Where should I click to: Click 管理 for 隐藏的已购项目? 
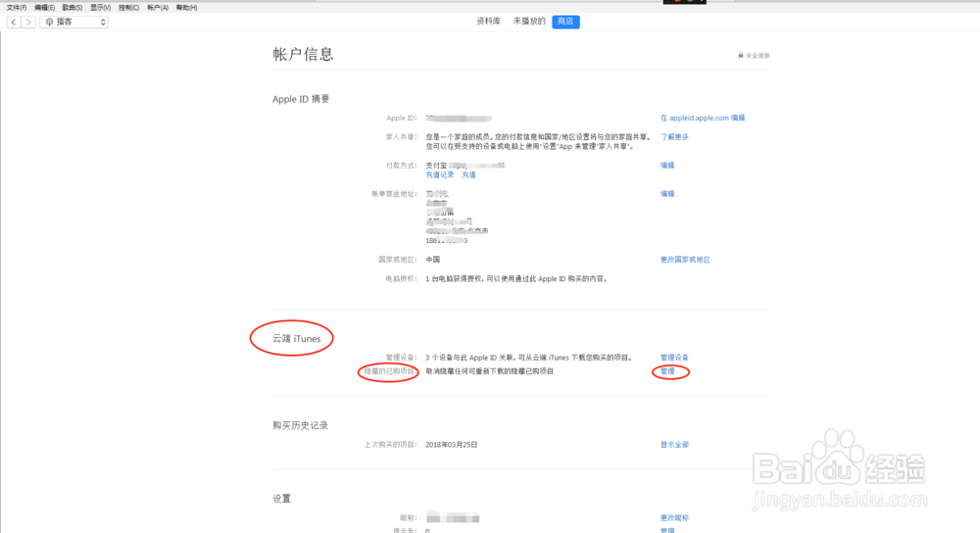667,371
